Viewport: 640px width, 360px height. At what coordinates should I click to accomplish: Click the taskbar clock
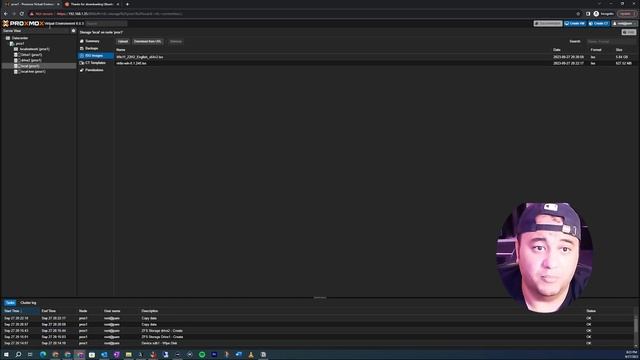pyautogui.click(x=631, y=355)
